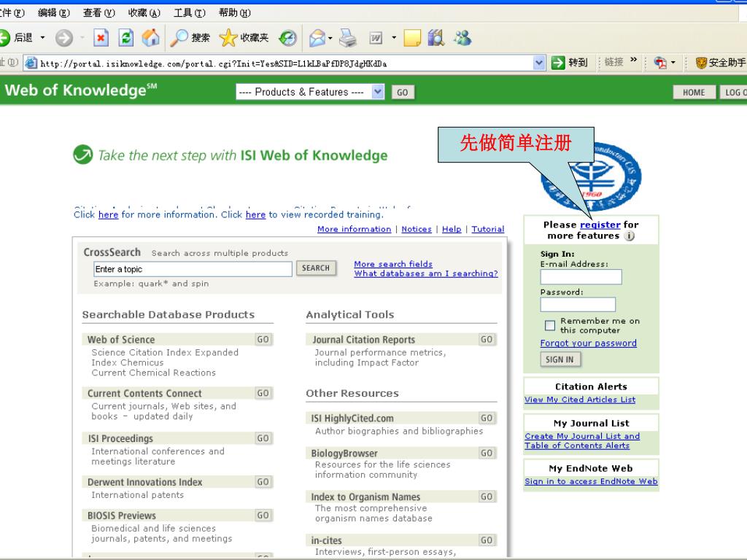Click GO for Index to Organism Names
747x560 pixels.
pos(487,497)
